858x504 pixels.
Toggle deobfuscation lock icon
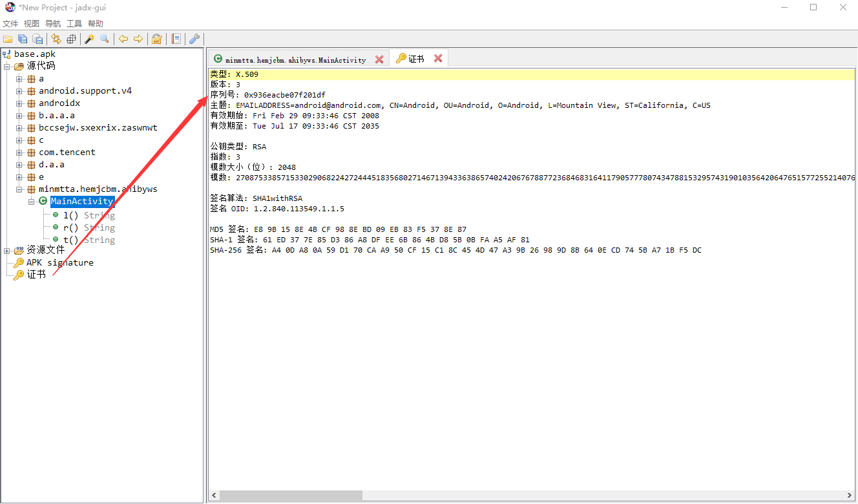[x=156, y=39]
